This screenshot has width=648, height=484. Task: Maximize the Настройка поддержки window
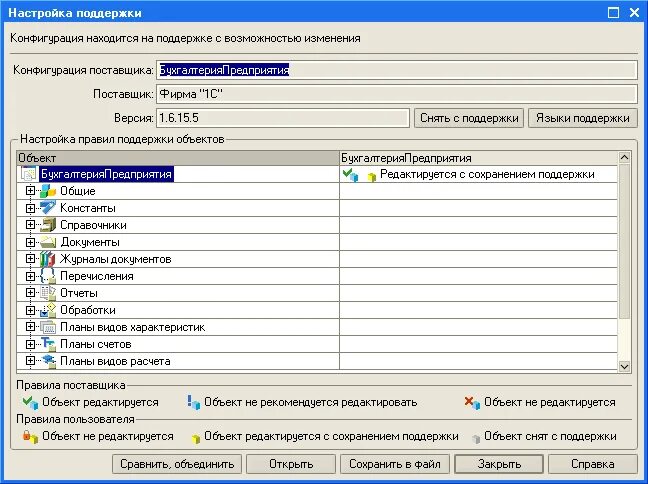point(614,13)
